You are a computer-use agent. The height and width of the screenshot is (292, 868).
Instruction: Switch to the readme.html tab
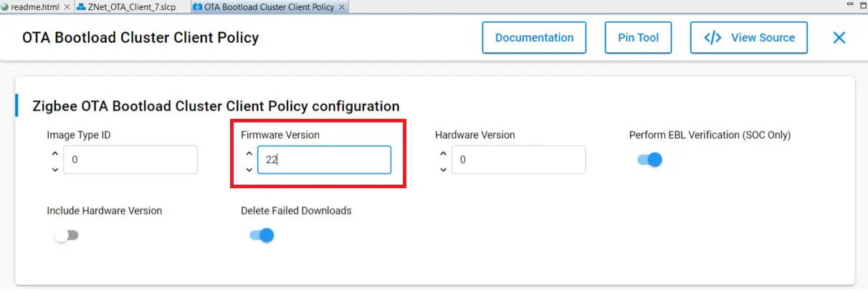click(36, 7)
